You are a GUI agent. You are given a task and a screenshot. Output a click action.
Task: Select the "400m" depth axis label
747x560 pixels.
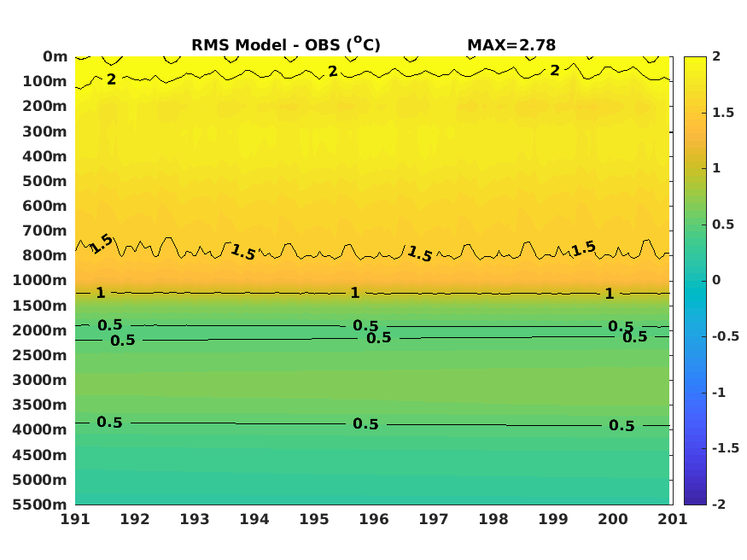[x=44, y=156]
